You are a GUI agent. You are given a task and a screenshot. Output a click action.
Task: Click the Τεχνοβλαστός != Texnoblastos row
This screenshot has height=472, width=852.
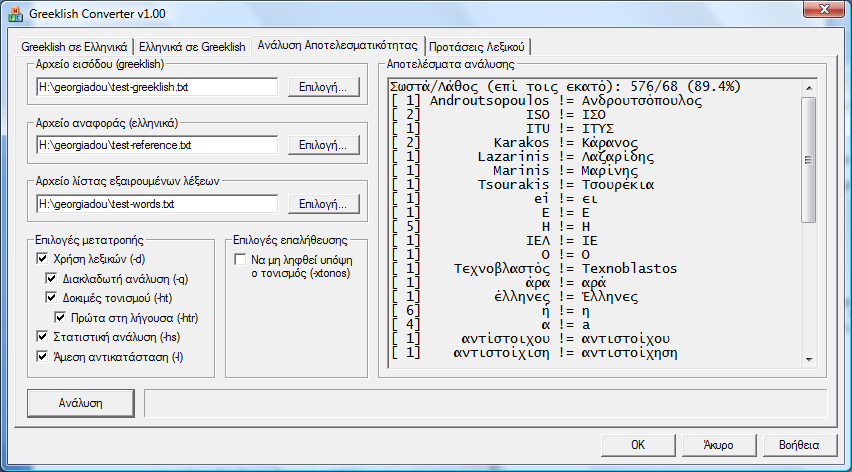pyautogui.click(x=534, y=269)
